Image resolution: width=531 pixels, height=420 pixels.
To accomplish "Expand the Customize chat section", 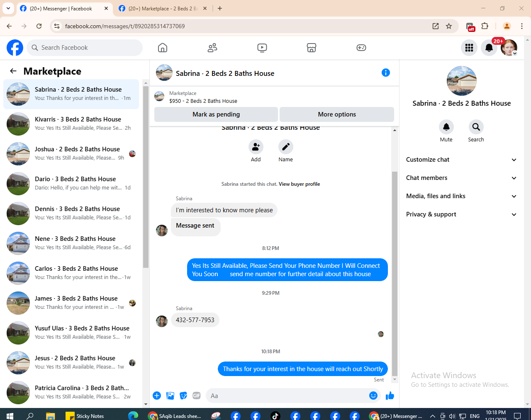I will (x=461, y=160).
